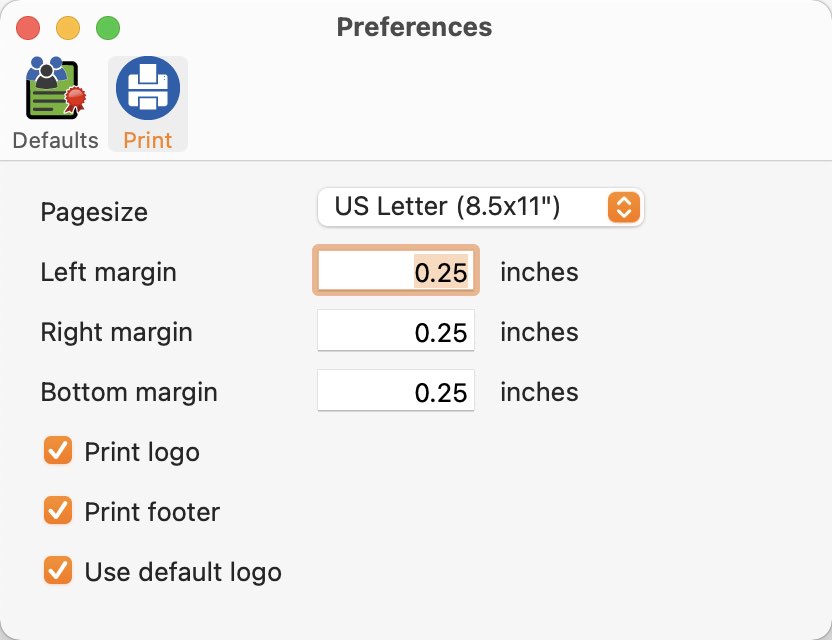
Task: Click the green zoom window button
Action: [107, 28]
